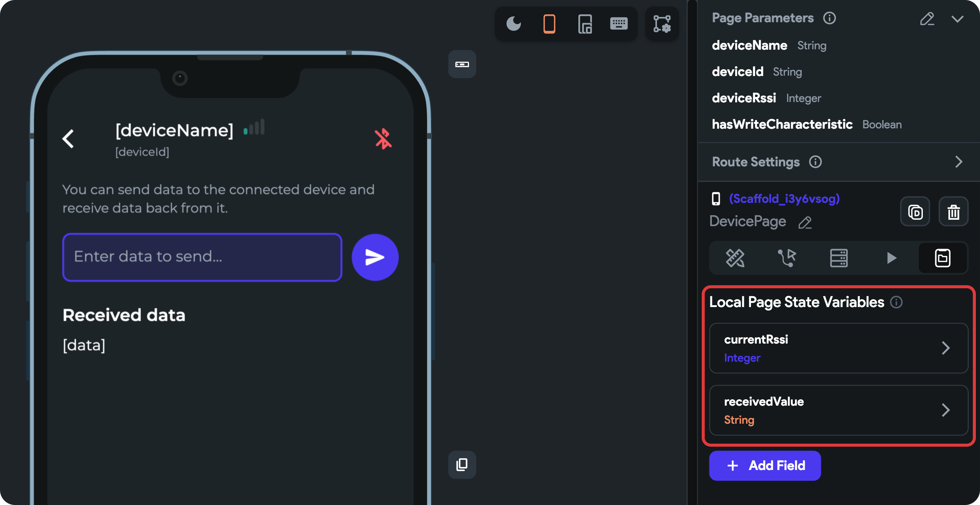Delete page with the trash icon
Viewport: 980px width, 505px height.
tap(953, 212)
